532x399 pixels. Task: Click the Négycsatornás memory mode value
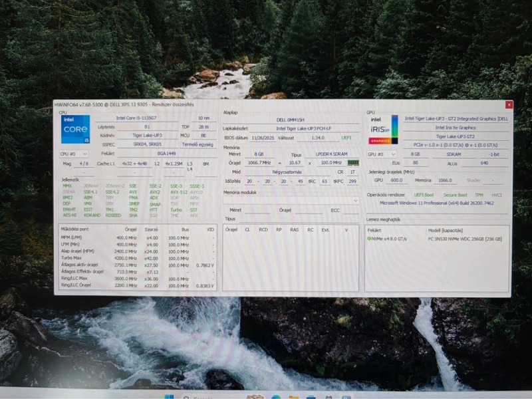[x=287, y=172]
